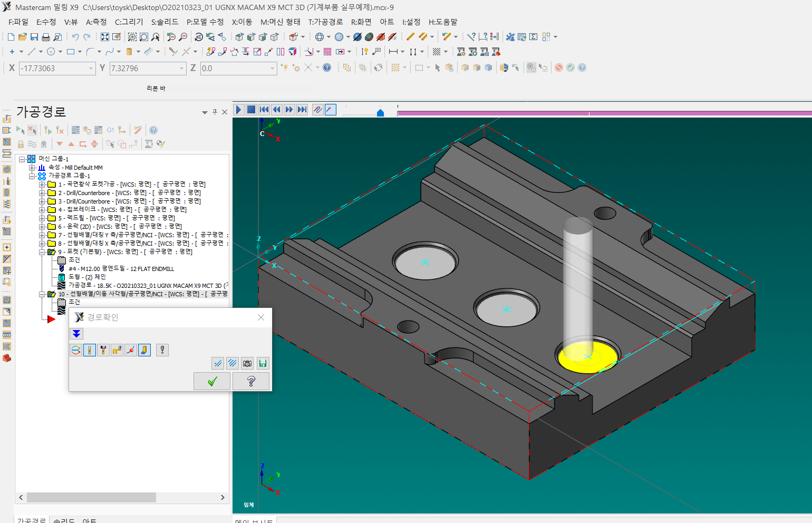Open the T:가공경로 menu
This screenshot has width=812, height=523.
pyautogui.click(x=326, y=22)
